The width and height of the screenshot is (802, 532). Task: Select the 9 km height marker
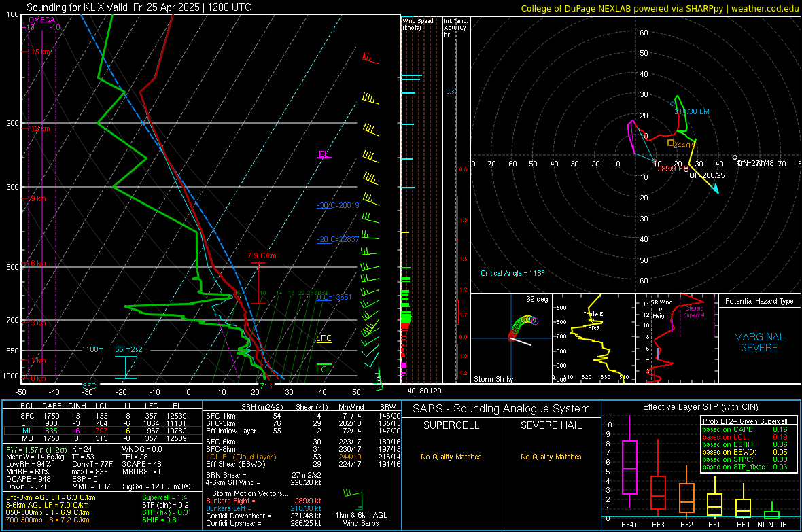[38, 198]
